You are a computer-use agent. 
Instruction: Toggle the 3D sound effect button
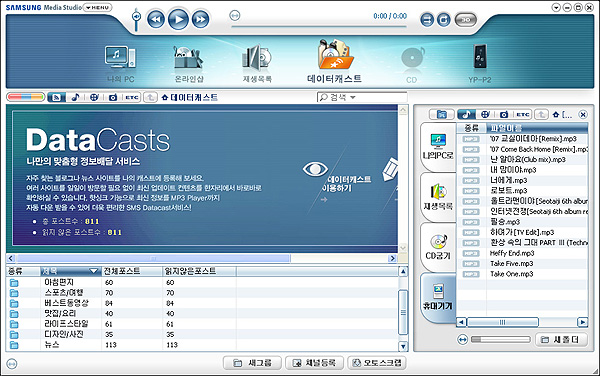pyautogui.click(x=466, y=20)
